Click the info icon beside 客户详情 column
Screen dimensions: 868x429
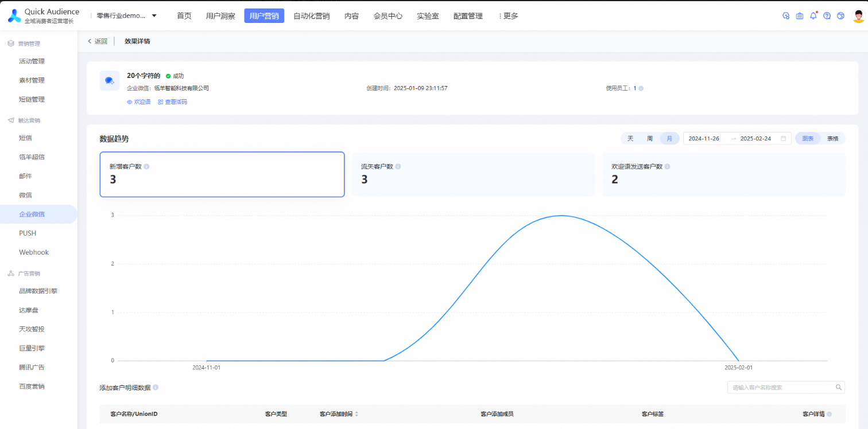[x=829, y=414]
